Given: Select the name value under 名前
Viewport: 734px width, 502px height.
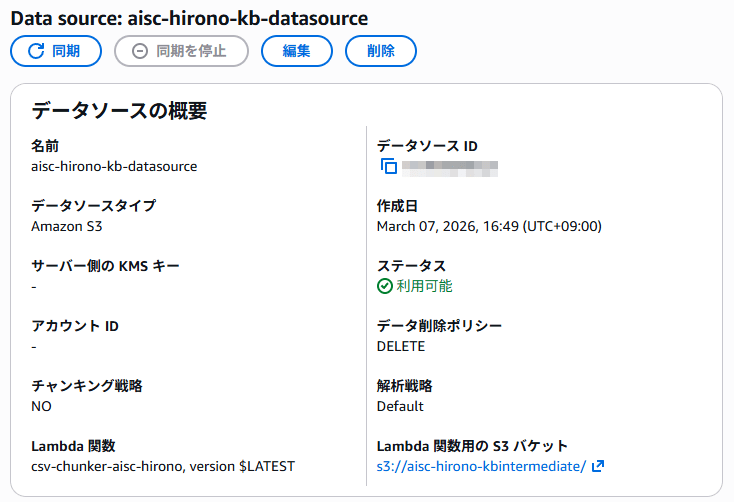Looking at the screenshot, I should tap(114, 166).
